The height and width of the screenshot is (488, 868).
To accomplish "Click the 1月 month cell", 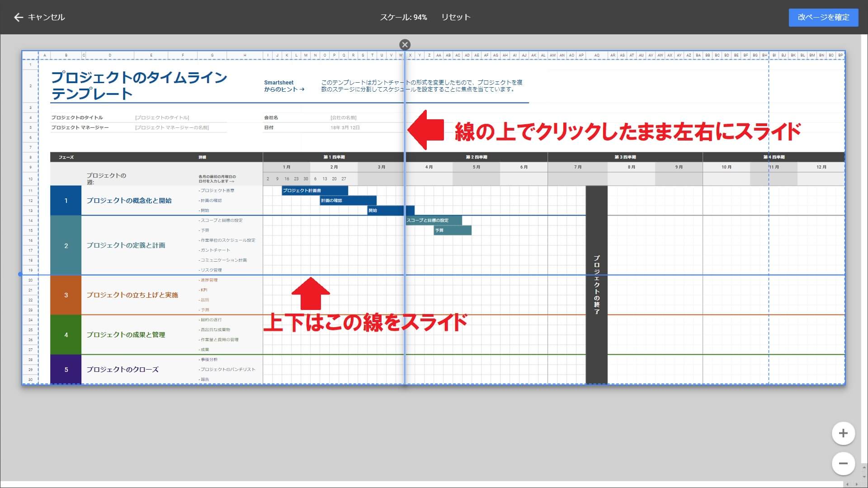I will (x=287, y=167).
